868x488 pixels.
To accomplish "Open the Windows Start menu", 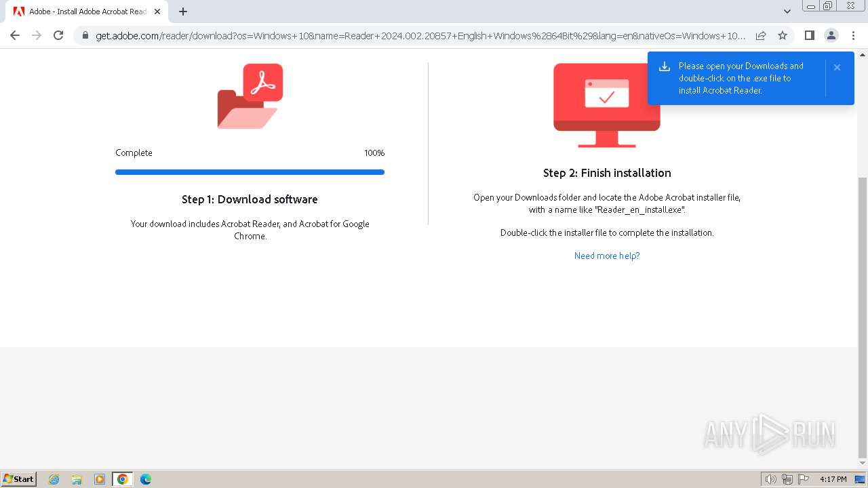I will click(x=18, y=479).
